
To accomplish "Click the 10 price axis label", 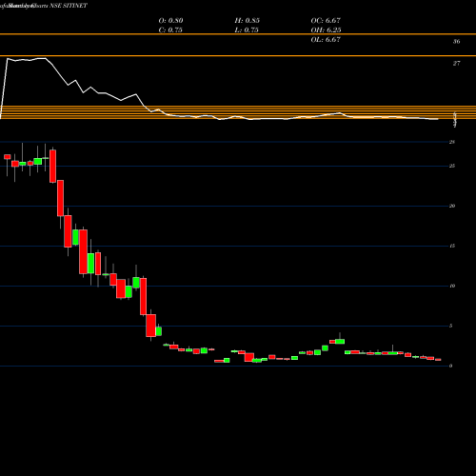I will click(x=452, y=286).
